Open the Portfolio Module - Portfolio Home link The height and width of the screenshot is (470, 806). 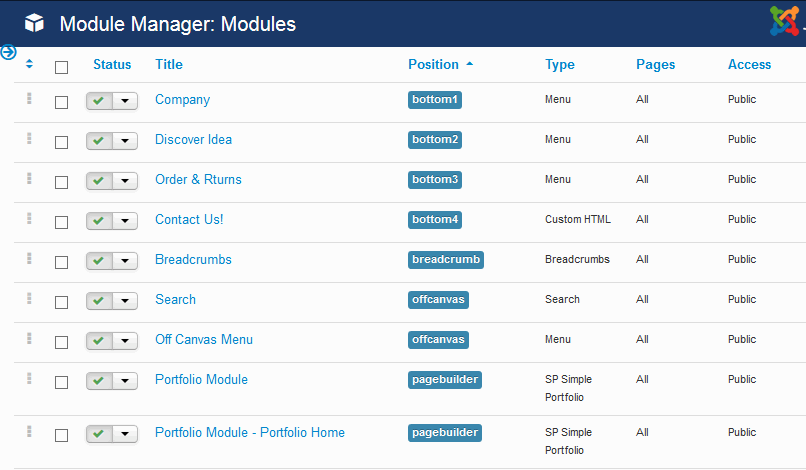point(249,433)
